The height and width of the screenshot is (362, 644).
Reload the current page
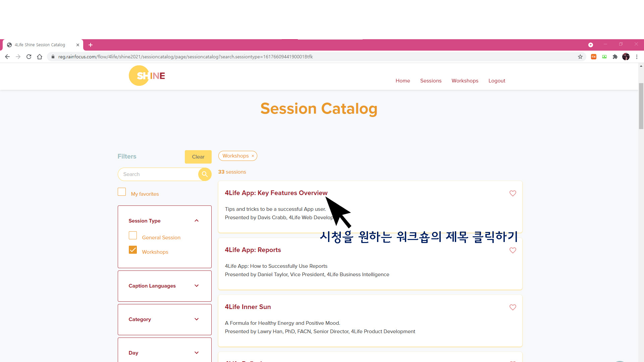(29, 57)
